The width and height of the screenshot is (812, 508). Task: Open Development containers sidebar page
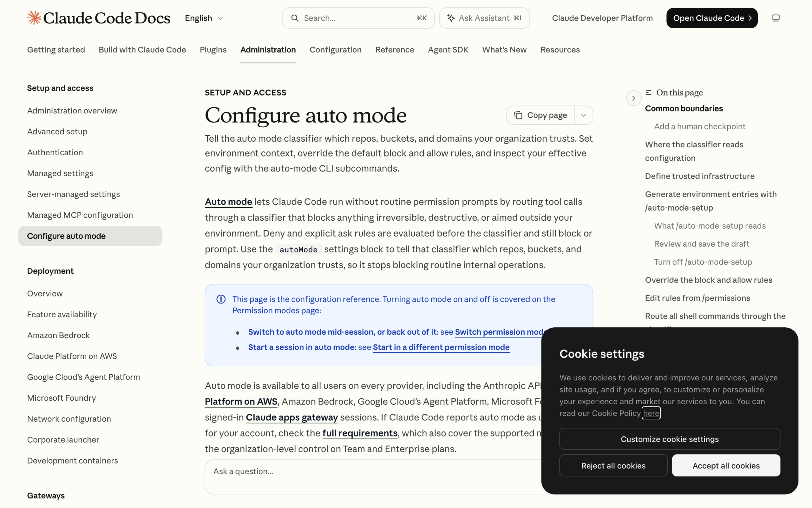72,461
